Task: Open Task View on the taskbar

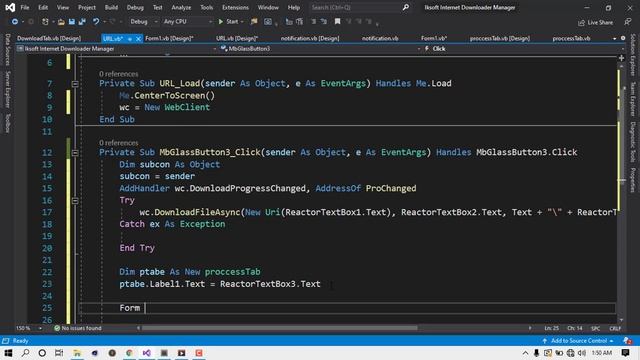Action: point(59,353)
